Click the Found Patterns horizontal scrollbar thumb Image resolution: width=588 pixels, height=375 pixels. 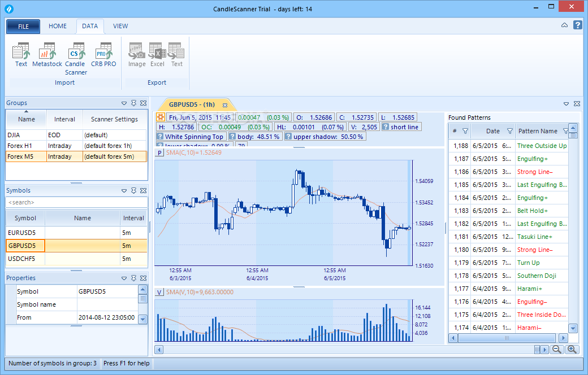pos(507,338)
